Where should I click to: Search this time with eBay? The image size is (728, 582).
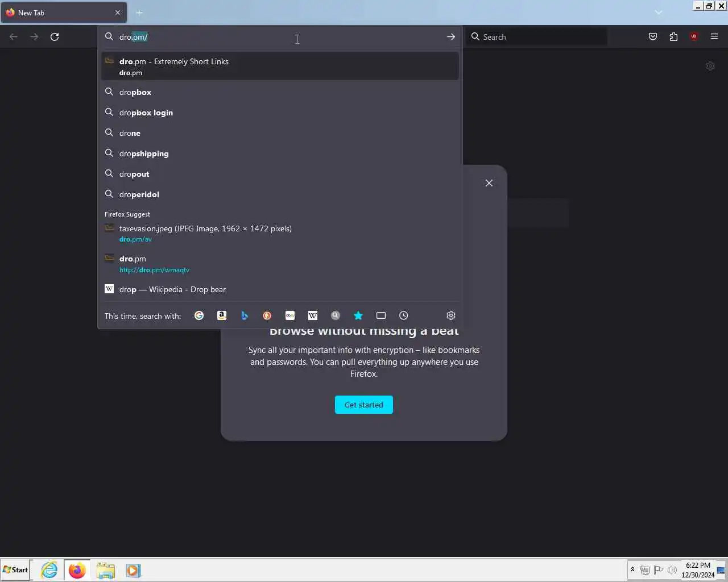click(290, 315)
